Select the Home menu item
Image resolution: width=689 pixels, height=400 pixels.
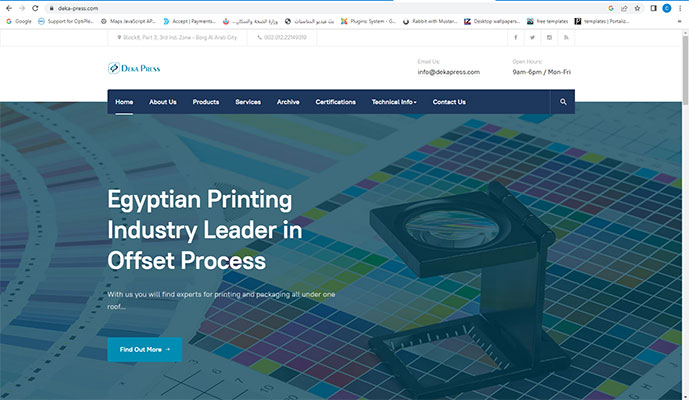point(124,102)
